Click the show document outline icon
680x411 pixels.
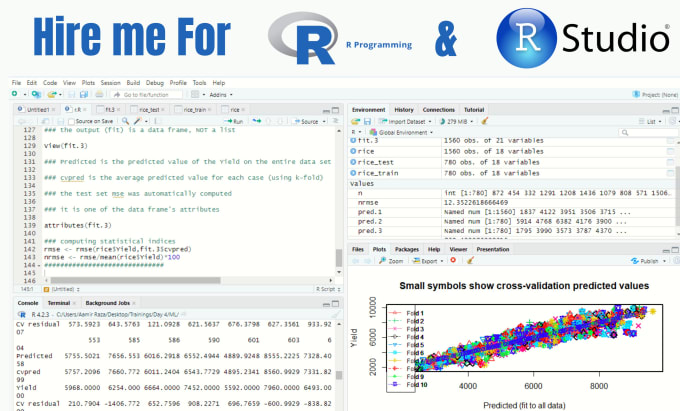(336, 121)
